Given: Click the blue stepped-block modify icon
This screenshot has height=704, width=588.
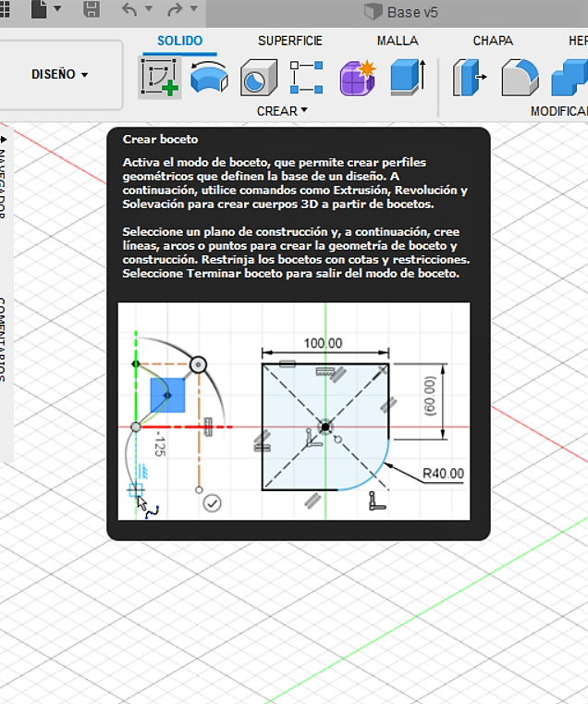Looking at the screenshot, I should tap(570, 78).
